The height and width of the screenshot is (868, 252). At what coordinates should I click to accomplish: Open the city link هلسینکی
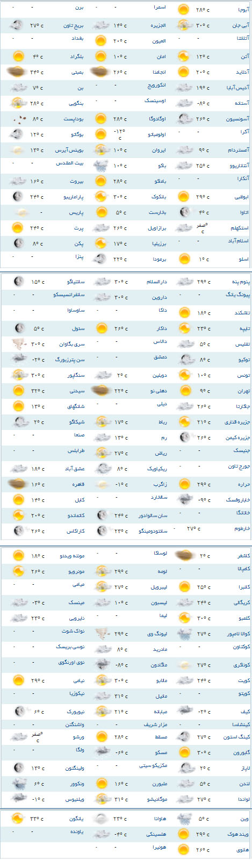click(157, 835)
